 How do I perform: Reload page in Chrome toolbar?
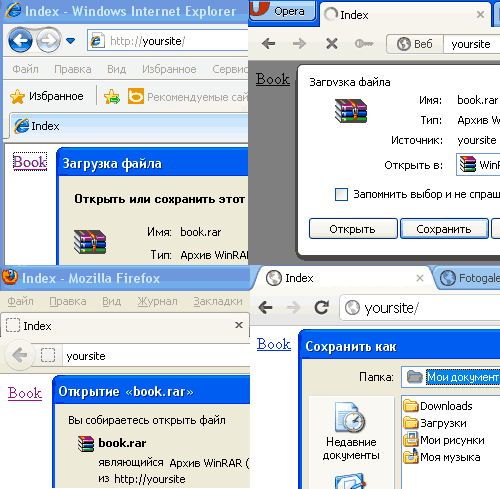pos(322,307)
